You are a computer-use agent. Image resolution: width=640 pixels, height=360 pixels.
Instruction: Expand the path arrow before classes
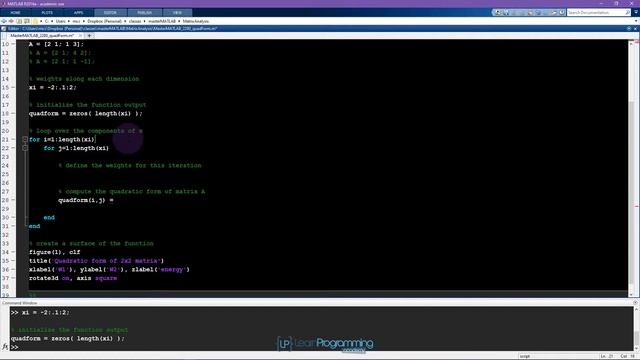tap(125, 21)
